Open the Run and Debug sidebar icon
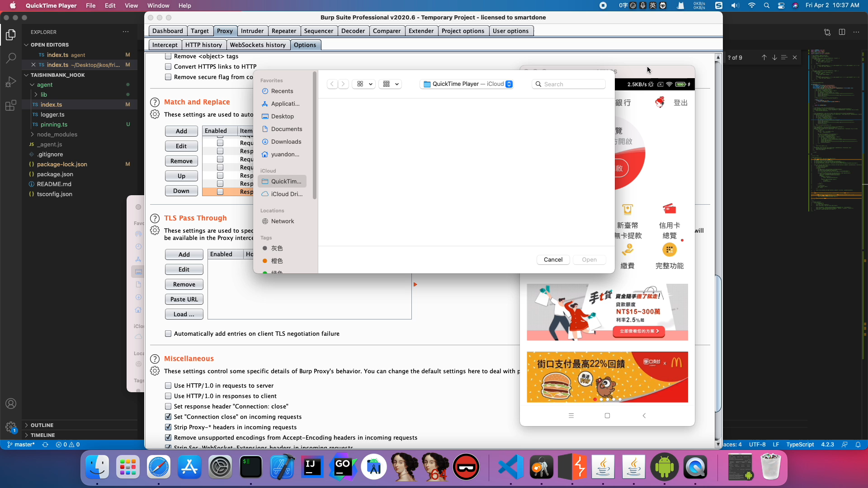This screenshot has height=488, width=868. click(x=11, y=82)
